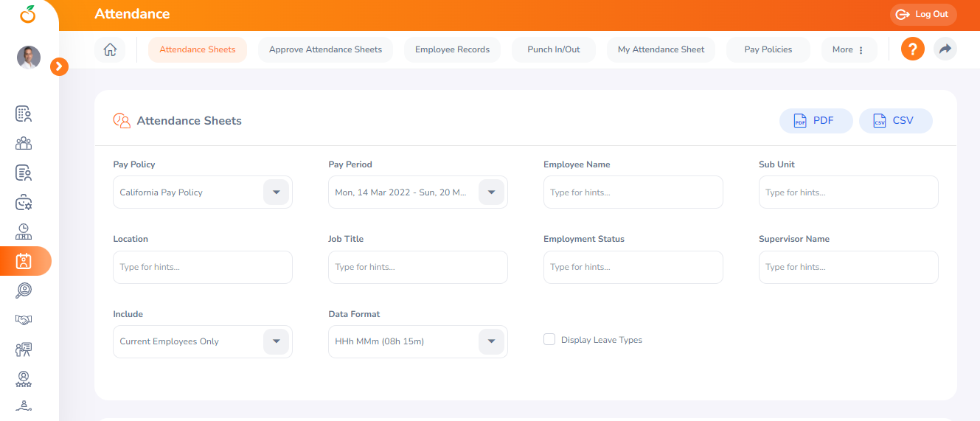Open the Pay Policy dropdown arrow
This screenshot has width=980, height=421.
(277, 192)
